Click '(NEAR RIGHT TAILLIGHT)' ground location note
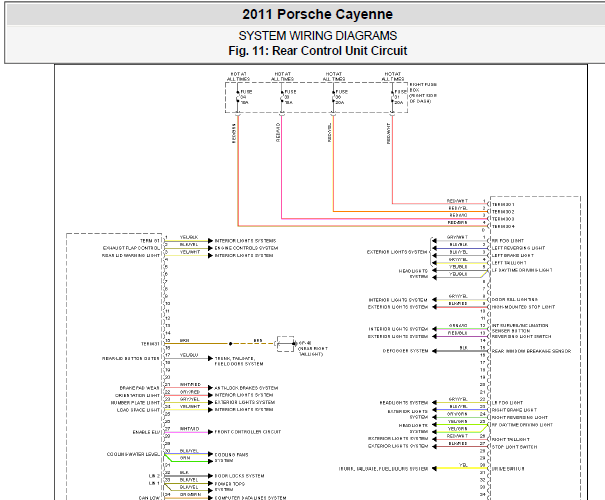The image size is (605, 500). click(x=313, y=351)
